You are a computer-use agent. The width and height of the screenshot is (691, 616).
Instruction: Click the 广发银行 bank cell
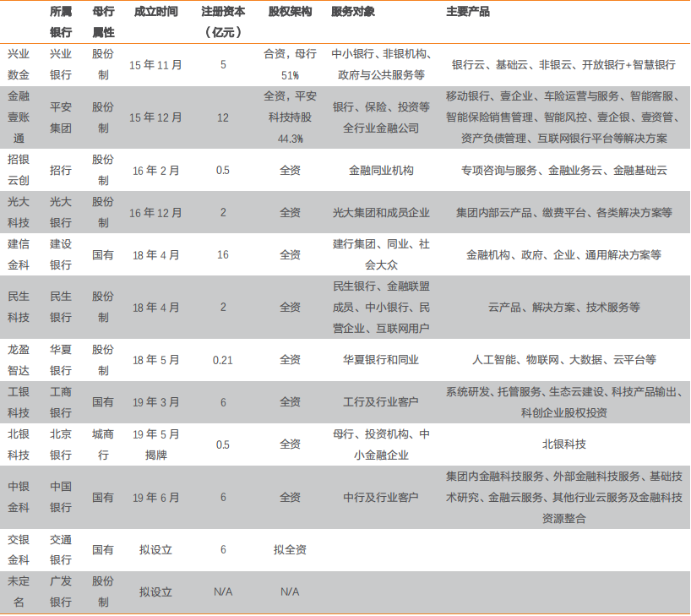[61, 591]
